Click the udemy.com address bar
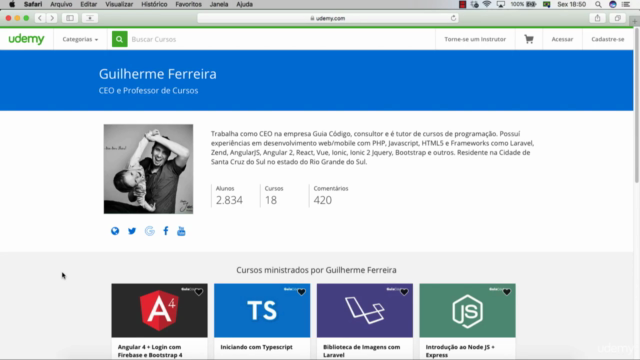 [x=328, y=18]
